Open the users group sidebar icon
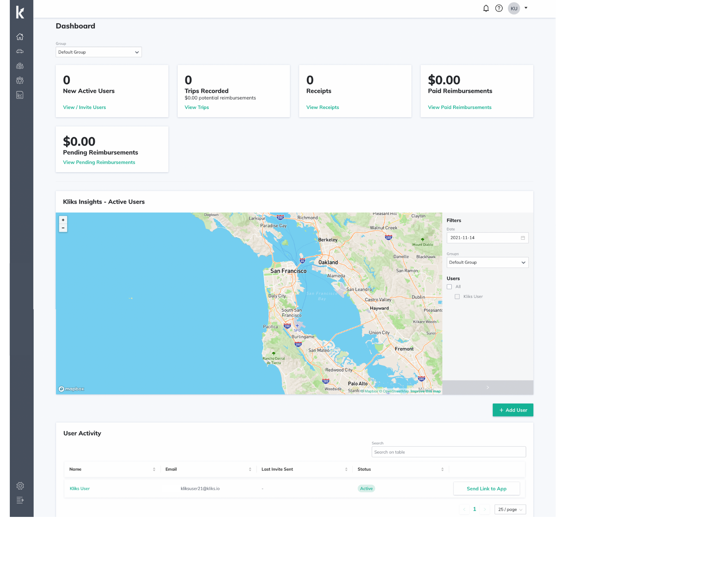This screenshot has width=728, height=562. pyautogui.click(x=20, y=80)
